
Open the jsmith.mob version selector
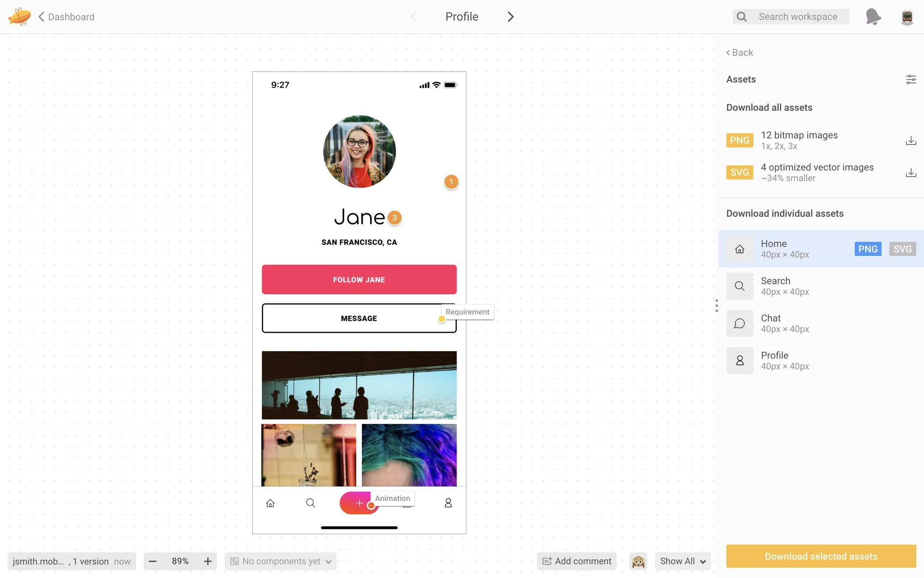pyautogui.click(x=72, y=561)
